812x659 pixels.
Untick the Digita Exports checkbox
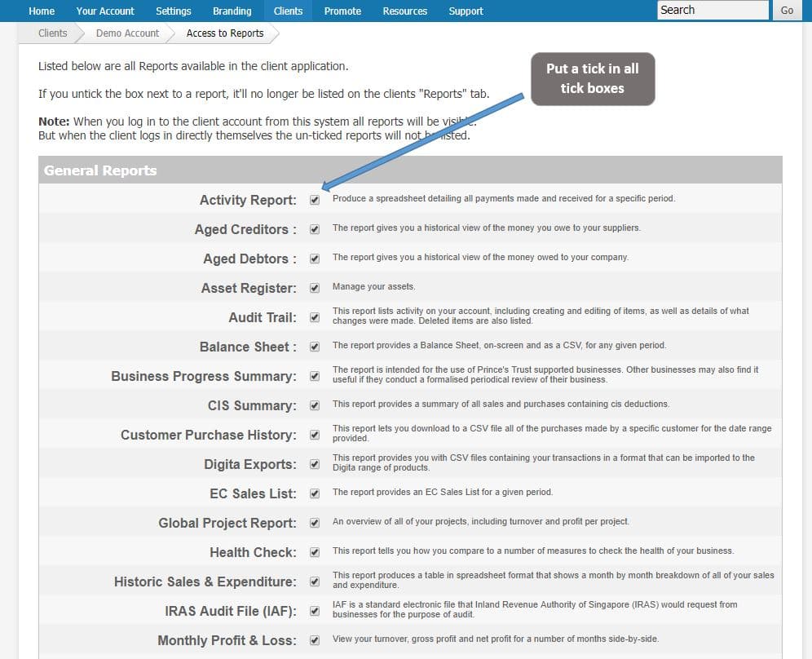tap(315, 464)
